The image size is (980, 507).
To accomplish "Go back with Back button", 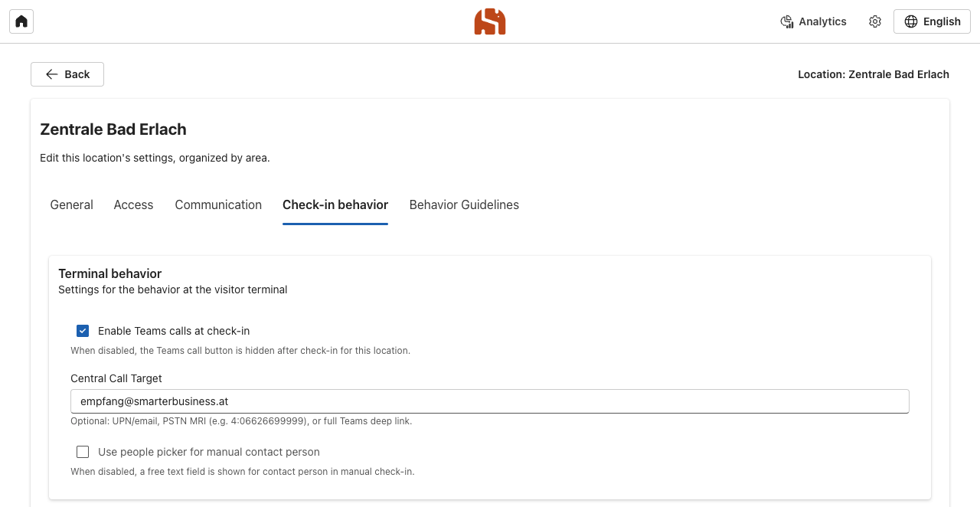I will click(x=67, y=74).
